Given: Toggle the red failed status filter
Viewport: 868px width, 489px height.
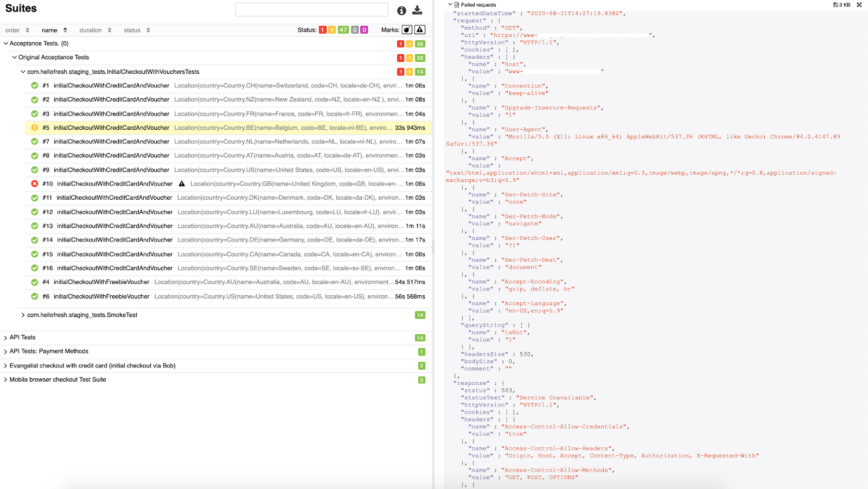Looking at the screenshot, I should 322,30.
